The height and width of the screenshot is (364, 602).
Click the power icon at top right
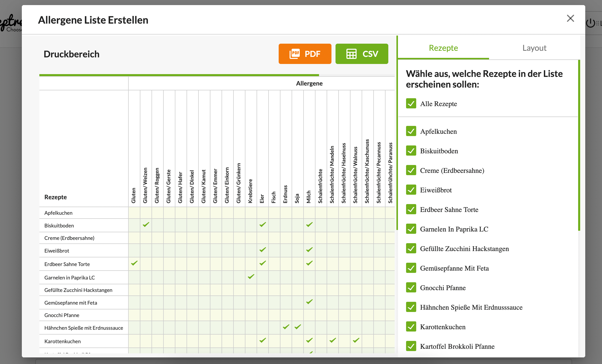pyautogui.click(x=591, y=23)
